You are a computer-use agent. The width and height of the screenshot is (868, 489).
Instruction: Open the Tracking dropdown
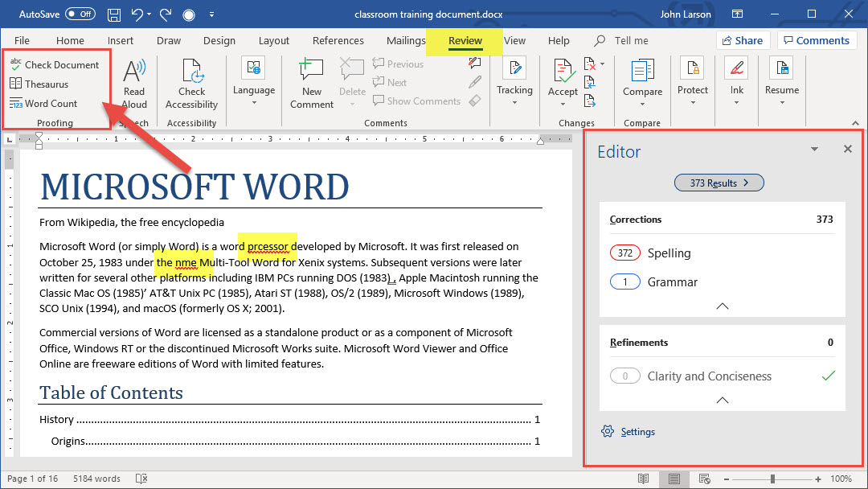pos(514,90)
